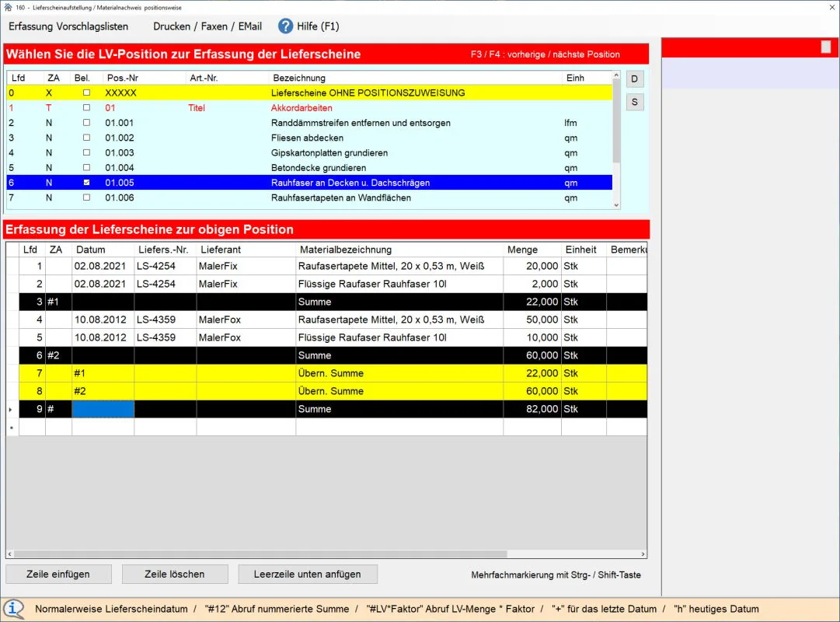Screen dimensions: 840x622
Task: Select the current row indicator arrow at row 9
Action: (x=10, y=409)
